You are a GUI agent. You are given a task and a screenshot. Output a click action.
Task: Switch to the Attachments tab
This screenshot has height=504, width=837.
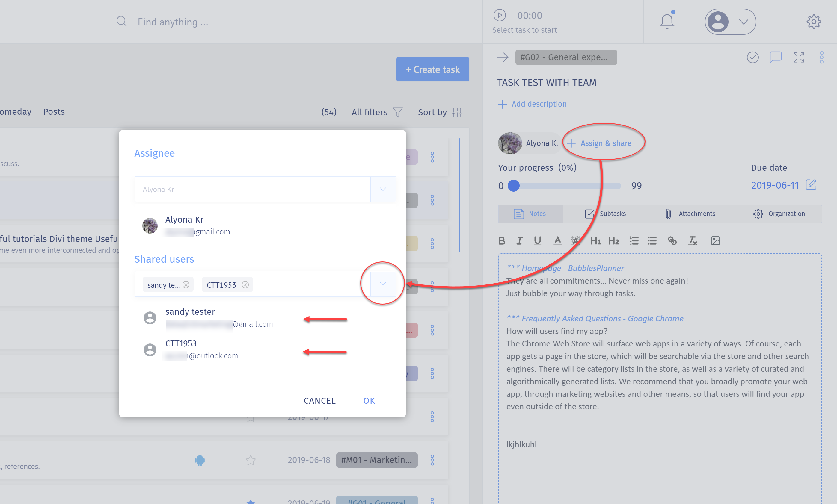point(690,214)
